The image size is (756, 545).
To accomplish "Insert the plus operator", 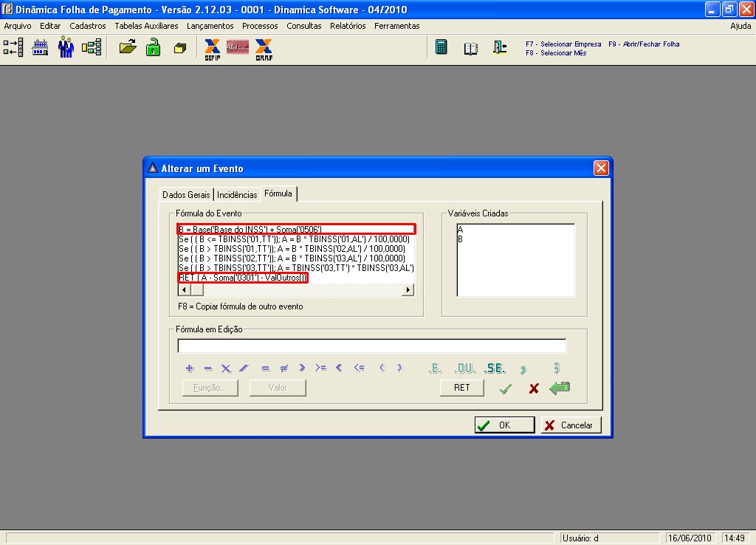I will tap(190, 369).
